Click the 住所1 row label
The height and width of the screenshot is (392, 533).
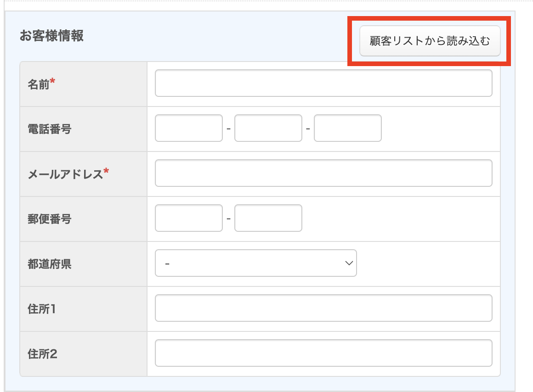pyautogui.click(x=42, y=309)
